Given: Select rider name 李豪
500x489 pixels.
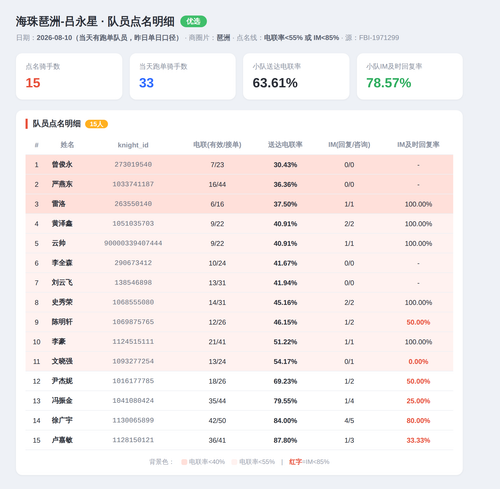Looking at the screenshot, I should coord(59,341).
